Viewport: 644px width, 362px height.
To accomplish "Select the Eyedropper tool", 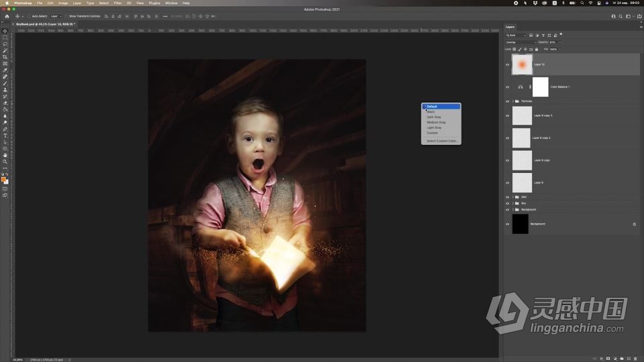I will (x=5, y=70).
